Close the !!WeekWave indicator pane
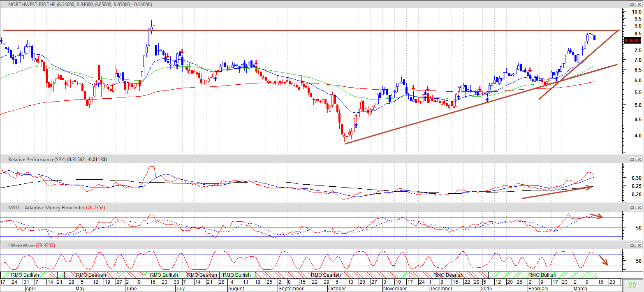Screen dimensions: 644x292 click(x=639, y=245)
